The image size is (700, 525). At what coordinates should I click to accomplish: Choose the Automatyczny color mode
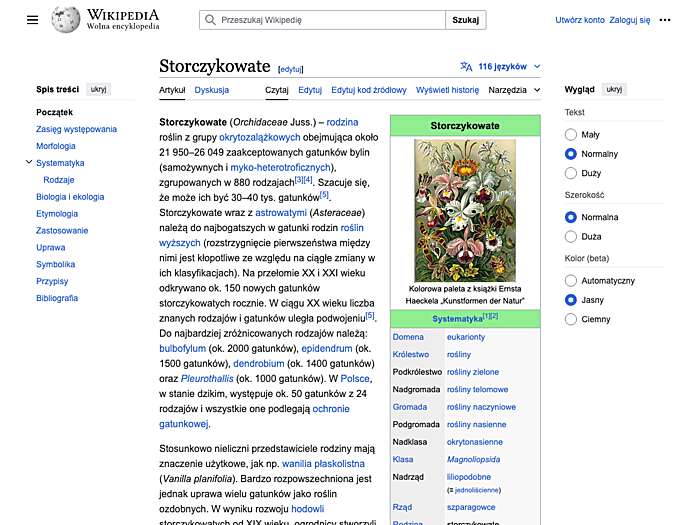pos(571,281)
